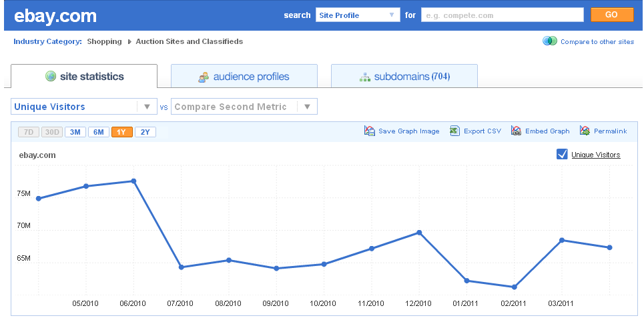Click the 06/2010 peak data point
The image size is (644, 318).
(x=133, y=181)
